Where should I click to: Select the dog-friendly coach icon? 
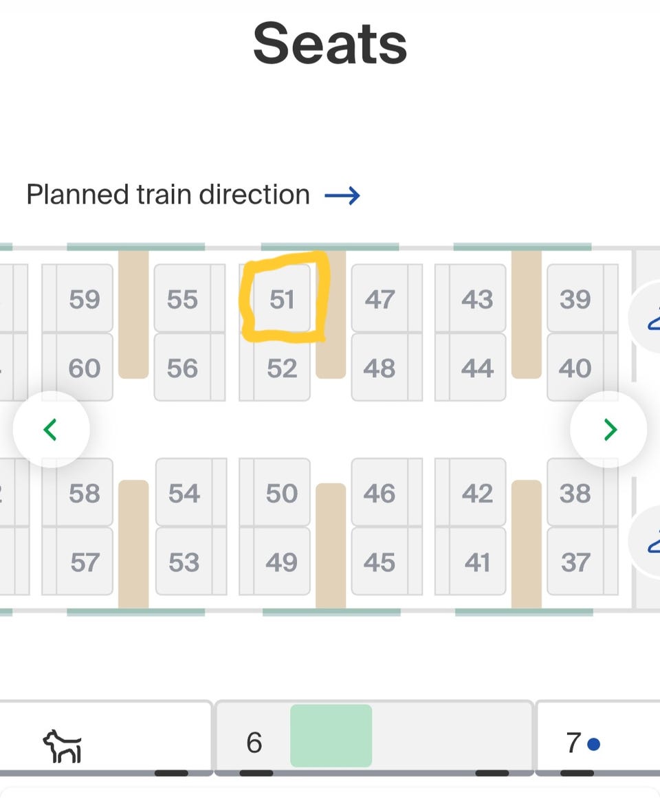point(62,745)
